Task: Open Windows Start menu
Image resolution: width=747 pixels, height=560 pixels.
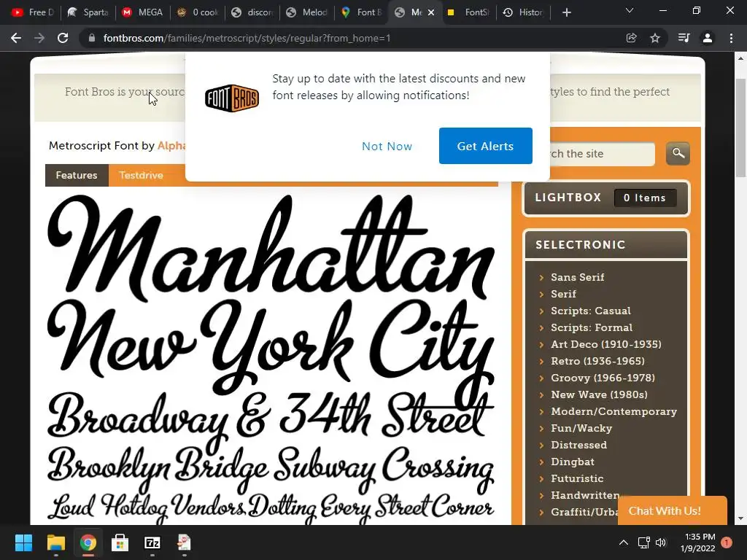Action: 23,542
